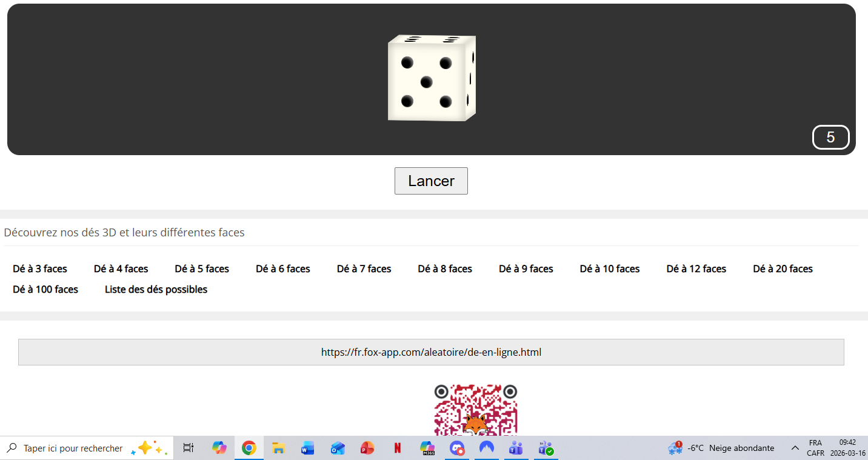Open Dé à 6 faces link
The width and height of the screenshot is (868, 460).
[x=283, y=268]
